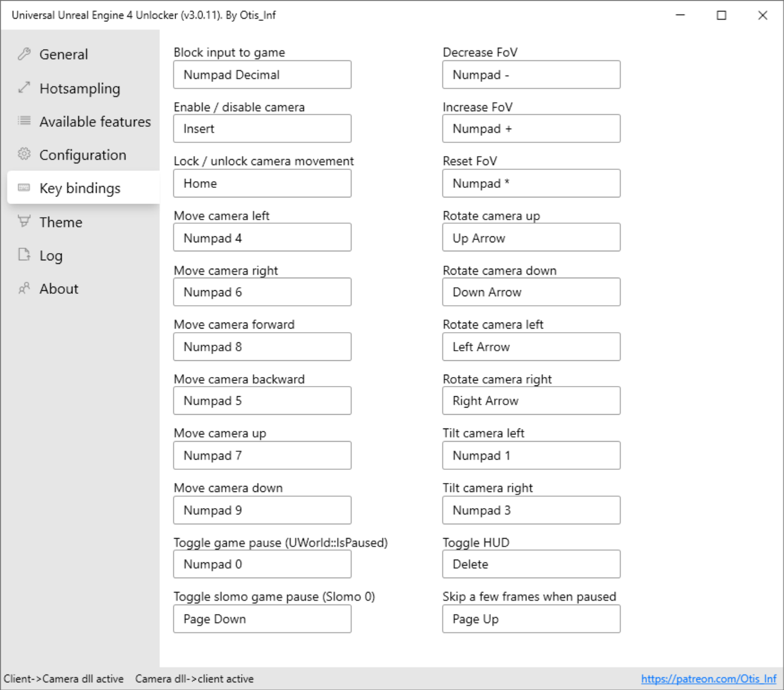Viewport: 784px width, 690px height.
Task: Click the Key bindings keyboard icon
Action: point(24,188)
